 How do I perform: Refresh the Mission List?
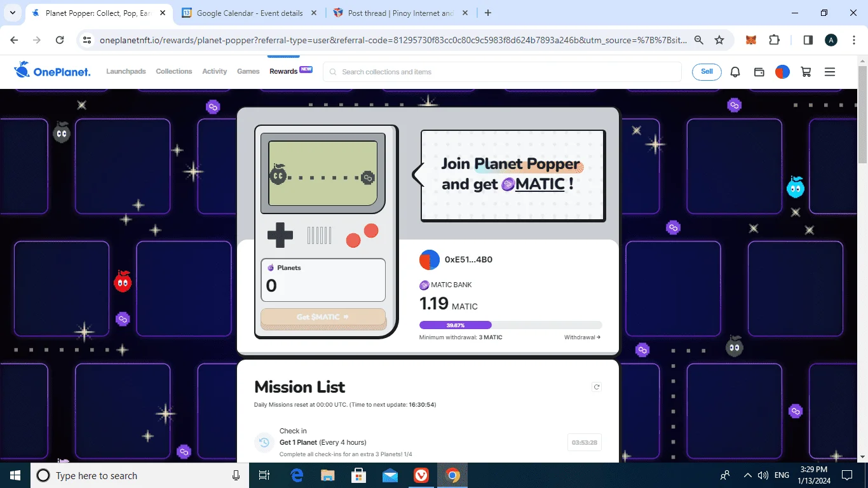pos(596,387)
